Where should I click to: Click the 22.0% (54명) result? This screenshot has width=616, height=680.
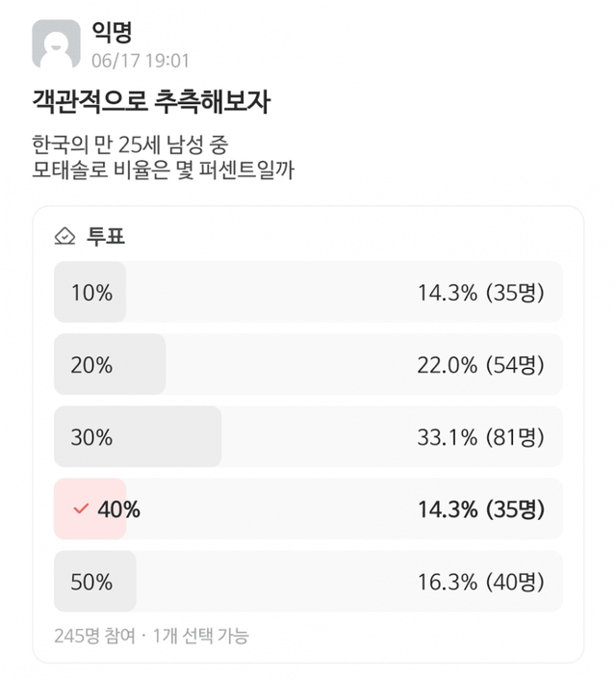tap(480, 365)
